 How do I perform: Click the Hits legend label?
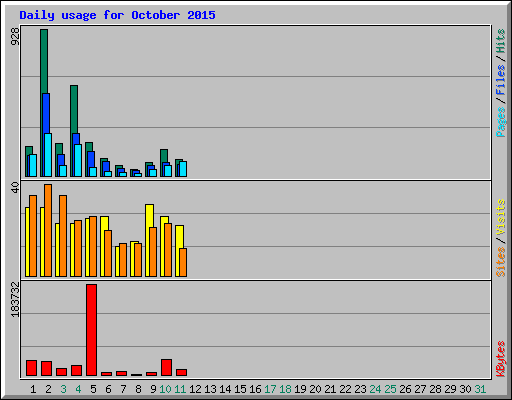coord(500,41)
